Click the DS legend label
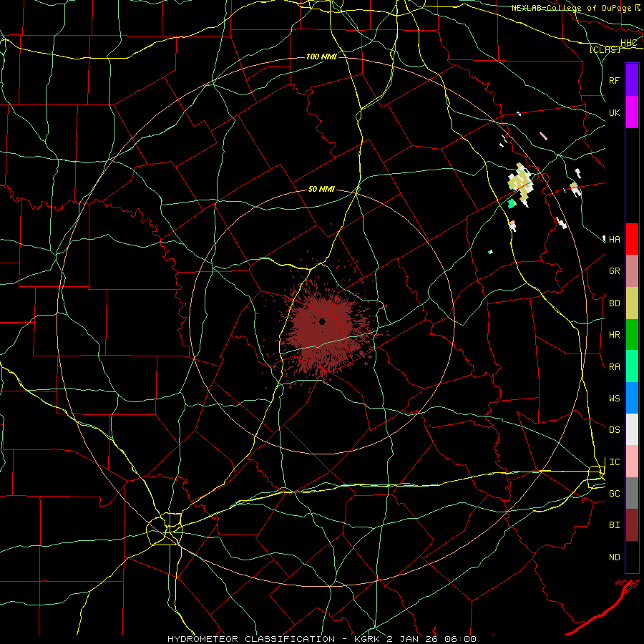 tap(615, 430)
